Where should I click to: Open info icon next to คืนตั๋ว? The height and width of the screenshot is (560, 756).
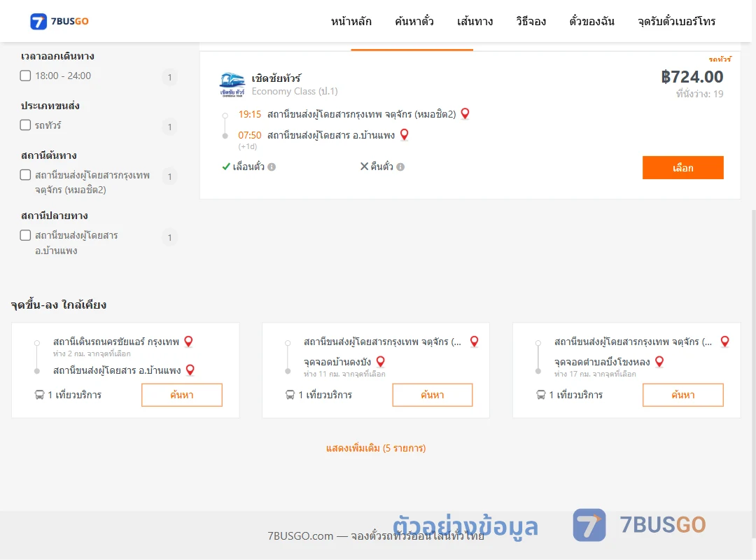(x=400, y=167)
